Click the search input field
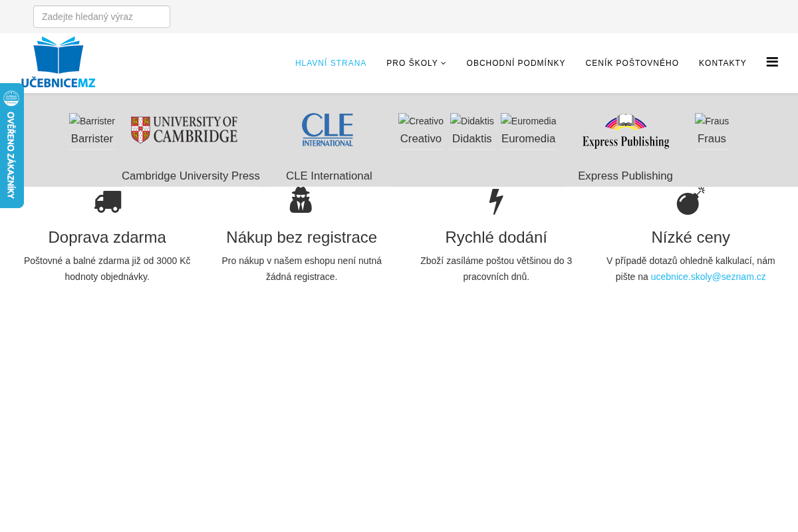 coord(102,17)
